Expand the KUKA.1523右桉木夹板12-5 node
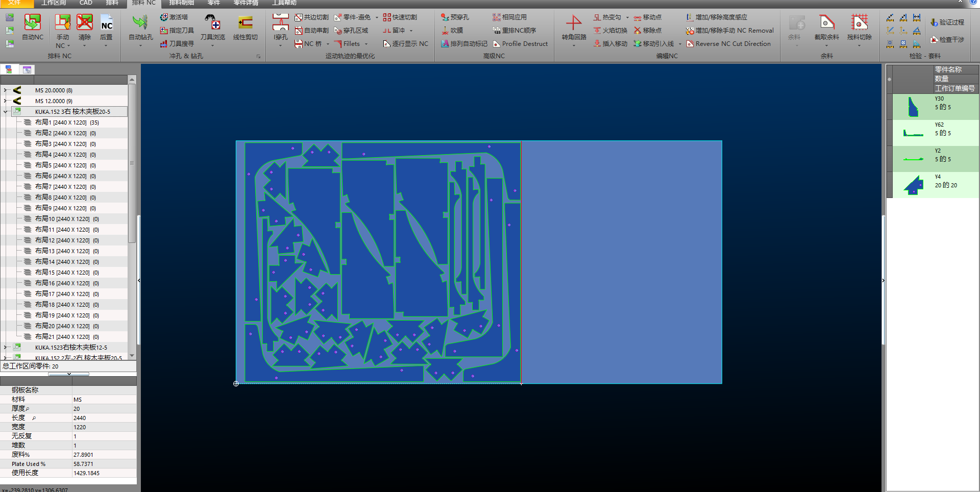 (5, 348)
